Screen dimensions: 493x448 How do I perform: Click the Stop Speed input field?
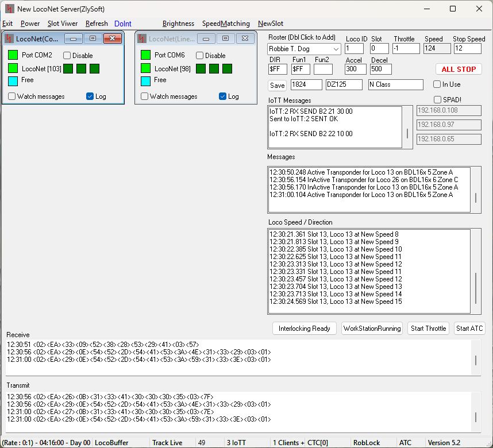(468, 49)
